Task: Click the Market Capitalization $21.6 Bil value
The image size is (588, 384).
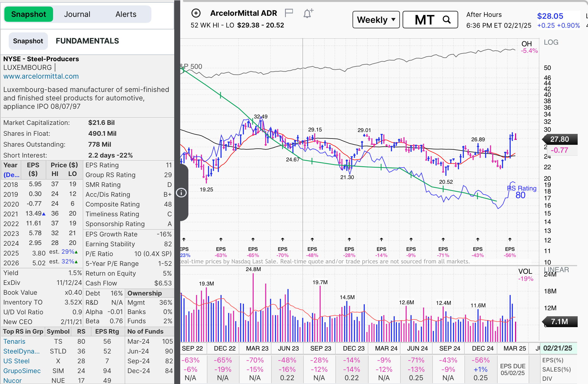Action: [101, 123]
